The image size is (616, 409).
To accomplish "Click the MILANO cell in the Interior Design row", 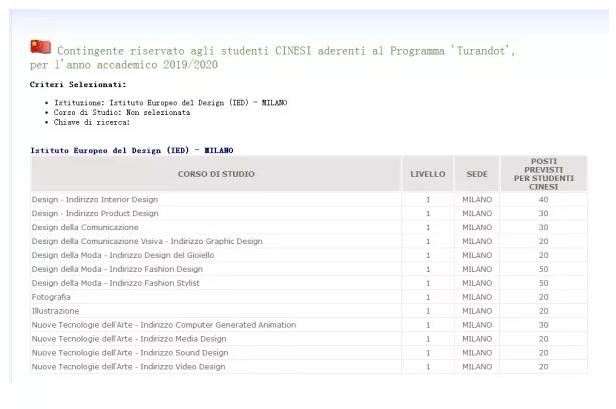I will [x=477, y=200].
